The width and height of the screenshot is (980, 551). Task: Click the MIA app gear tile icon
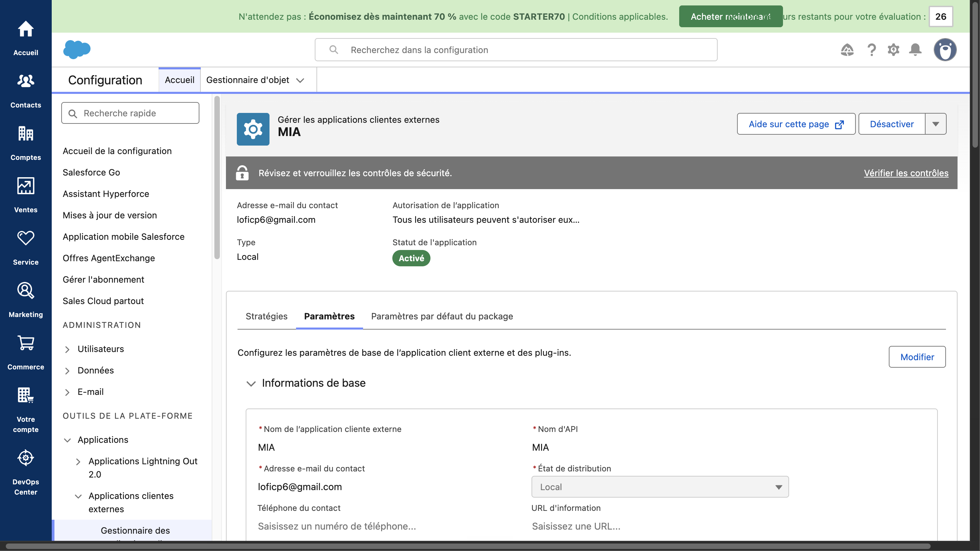pyautogui.click(x=253, y=129)
